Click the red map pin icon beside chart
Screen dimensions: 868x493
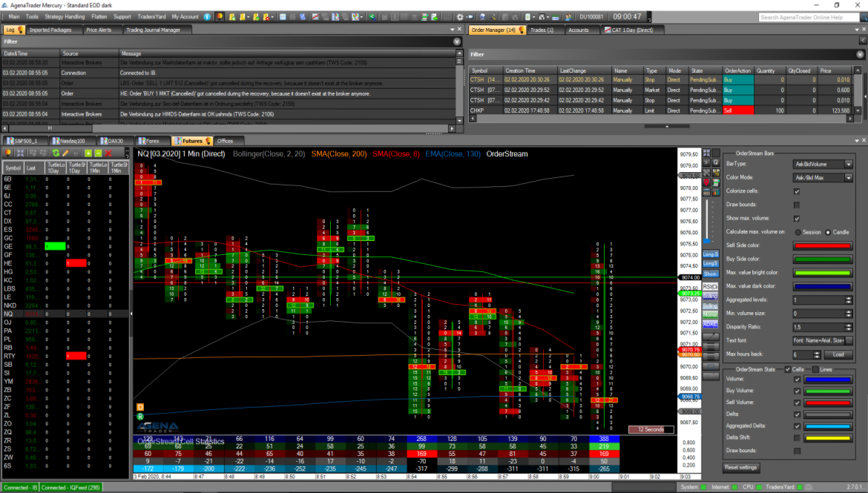point(706,182)
